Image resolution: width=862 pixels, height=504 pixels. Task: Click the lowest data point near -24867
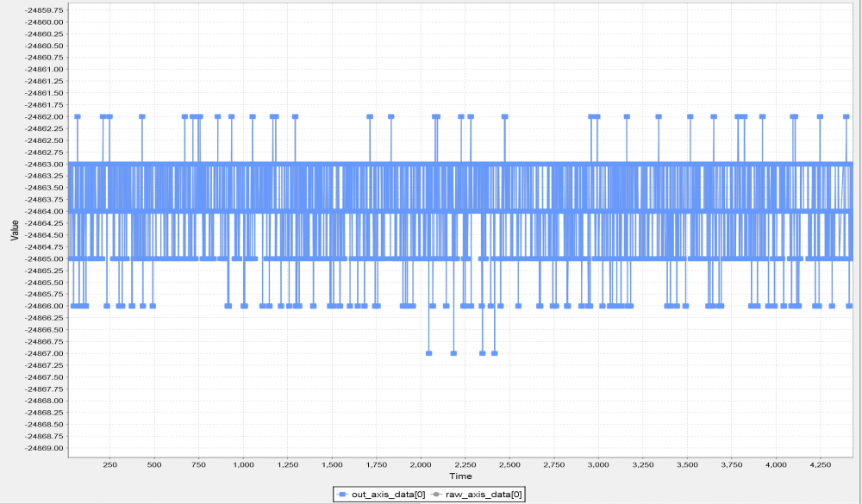point(429,353)
